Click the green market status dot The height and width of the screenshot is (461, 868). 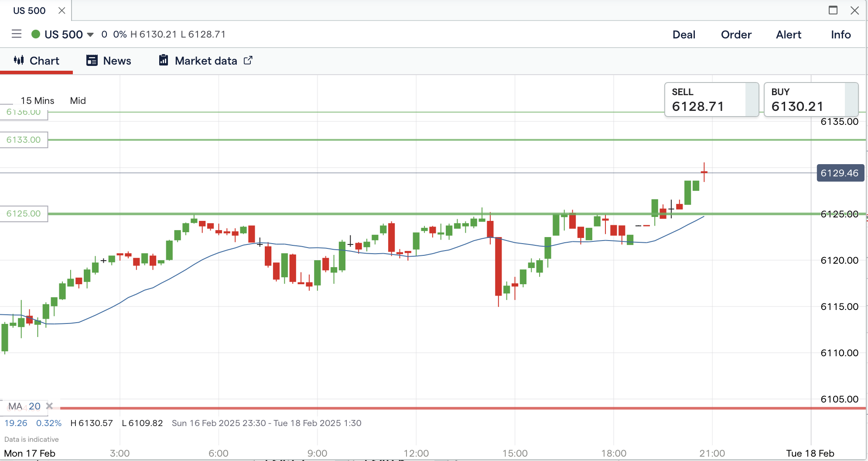[36, 34]
